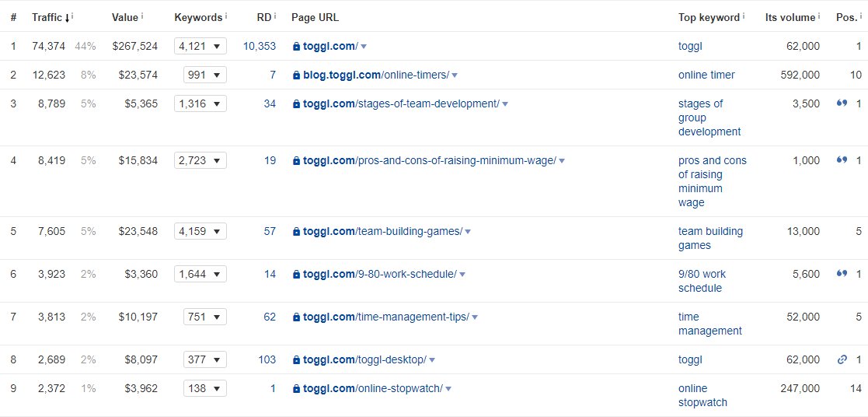Expand the arrow after 9-80-work-schedule URL
868x417 pixels.
coord(462,274)
